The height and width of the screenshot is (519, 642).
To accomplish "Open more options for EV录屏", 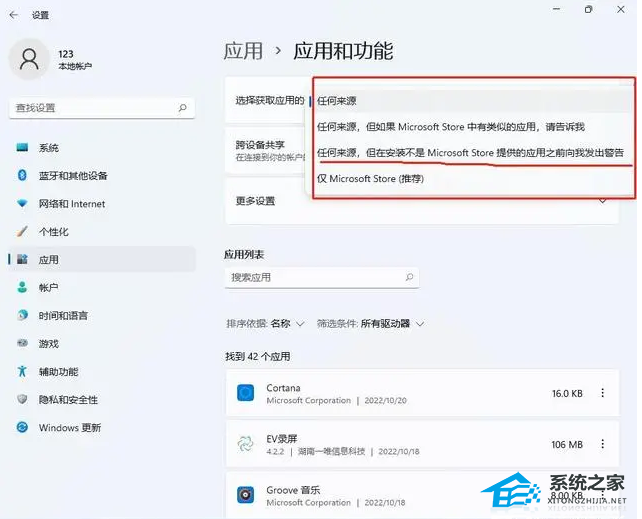I will [603, 444].
